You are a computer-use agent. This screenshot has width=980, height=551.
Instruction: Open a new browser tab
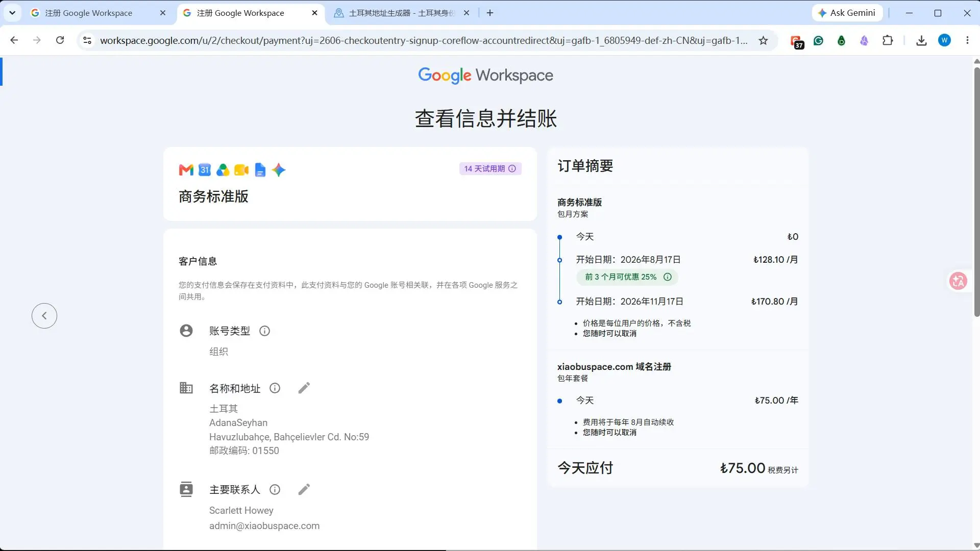click(490, 13)
